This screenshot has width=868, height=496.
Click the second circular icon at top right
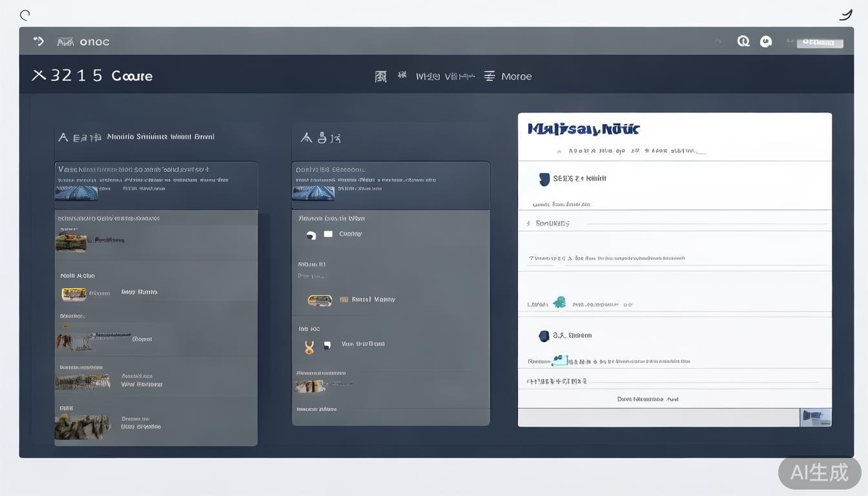[x=765, y=41]
